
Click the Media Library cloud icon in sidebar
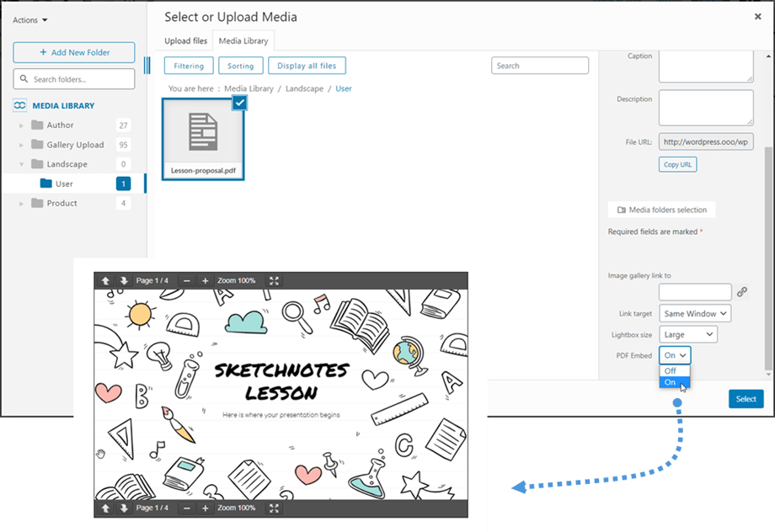tap(20, 106)
